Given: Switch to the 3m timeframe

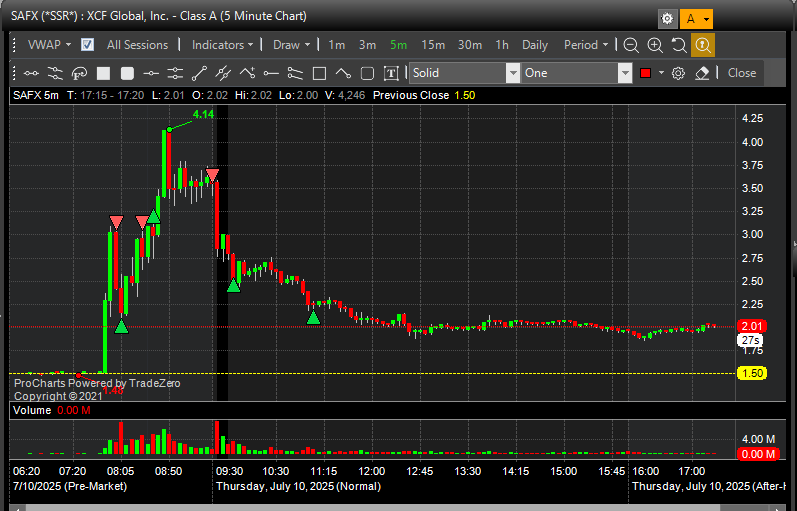Looking at the screenshot, I should [x=367, y=45].
